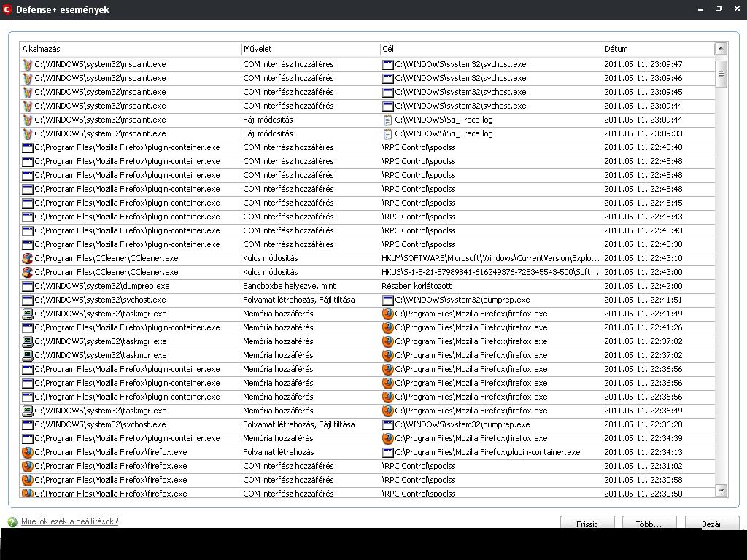Click the Firefox target icon in the 22:34:39 row
The width and height of the screenshot is (747, 560).
click(388, 438)
